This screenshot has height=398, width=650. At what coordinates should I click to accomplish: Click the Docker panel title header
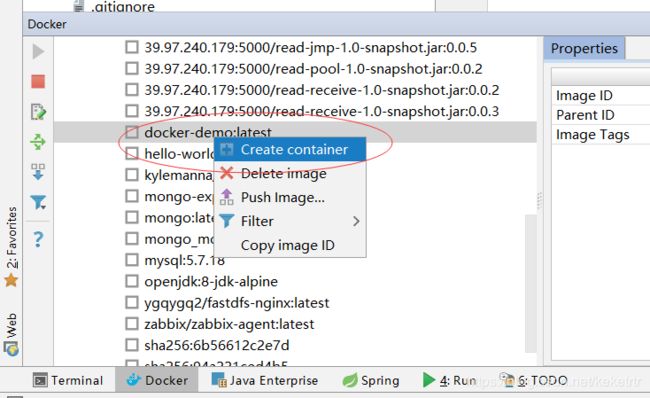[x=336, y=24]
